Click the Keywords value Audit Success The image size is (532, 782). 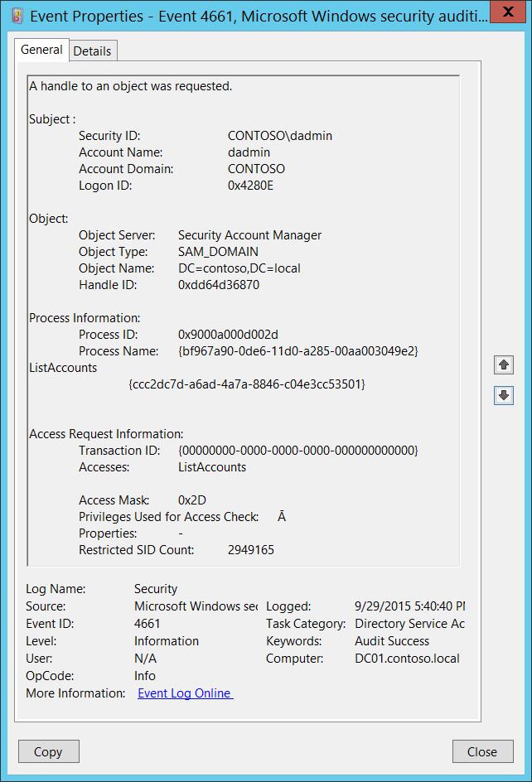(x=392, y=641)
